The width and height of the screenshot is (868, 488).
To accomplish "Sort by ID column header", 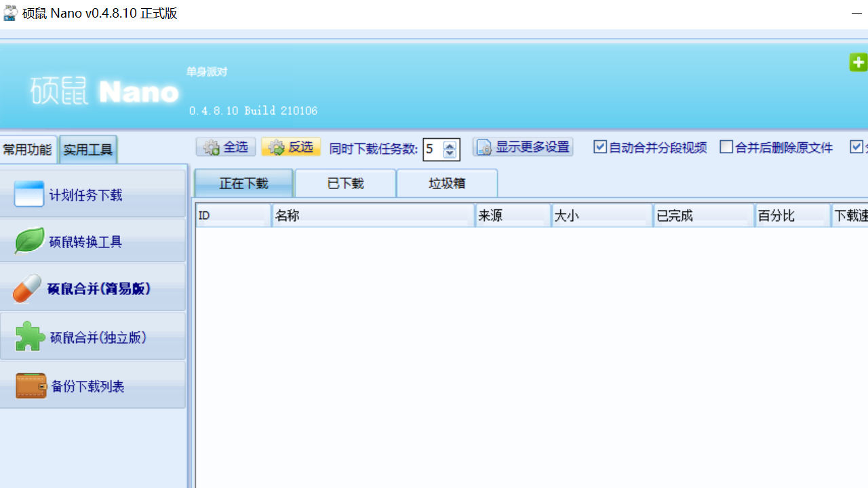I will (x=233, y=216).
